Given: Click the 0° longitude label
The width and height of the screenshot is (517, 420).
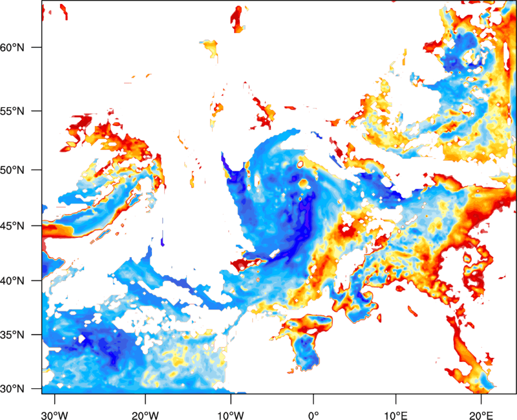Looking at the screenshot, I should pyautogui.click(x=313, y=415).
